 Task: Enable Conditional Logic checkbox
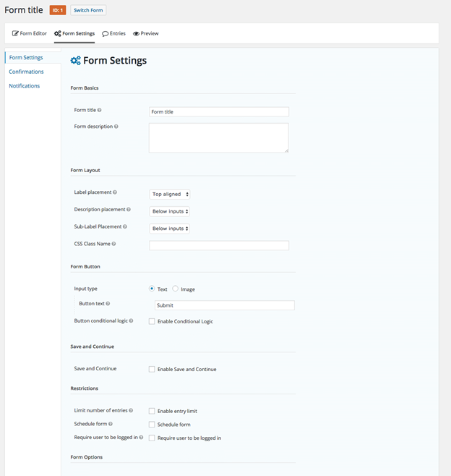pyautogui.click(x=152, y=321)
